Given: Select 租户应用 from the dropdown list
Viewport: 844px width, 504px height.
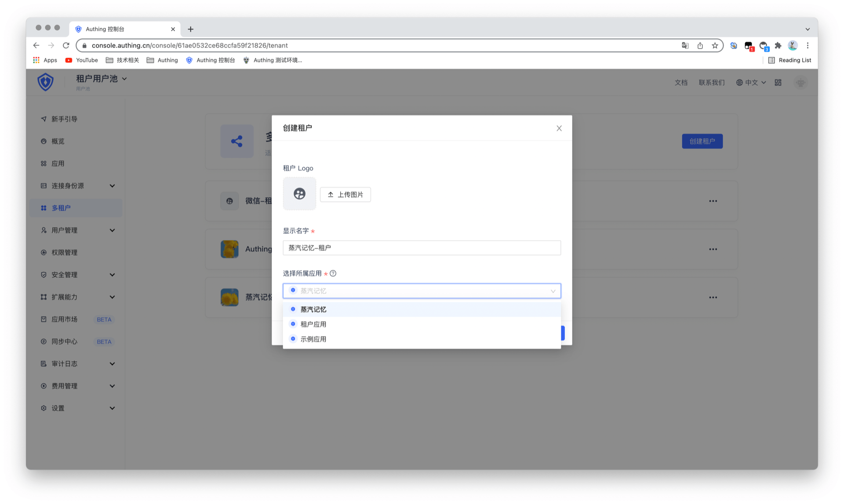Looking at the screenshot, I should 313,324.
